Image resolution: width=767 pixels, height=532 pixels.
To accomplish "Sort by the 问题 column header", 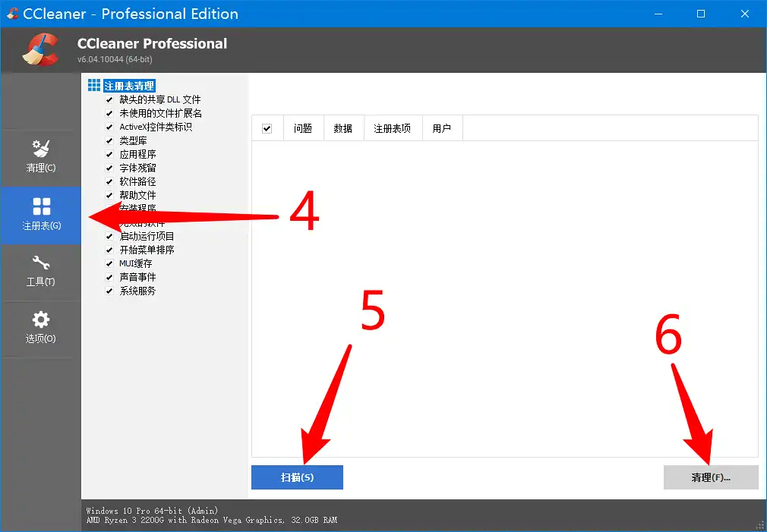I will coord(303,128).
